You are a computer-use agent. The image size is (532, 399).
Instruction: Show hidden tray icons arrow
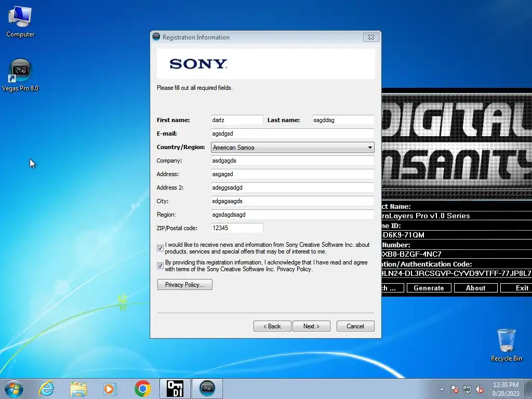point(442,389)
